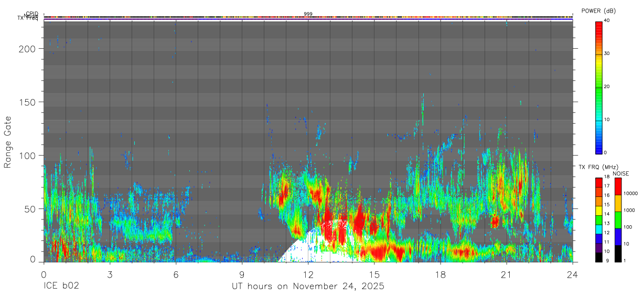Click the "POWER (dB)" legend title
This screenshot has height=297, width=644.
[x=599, y=11]
